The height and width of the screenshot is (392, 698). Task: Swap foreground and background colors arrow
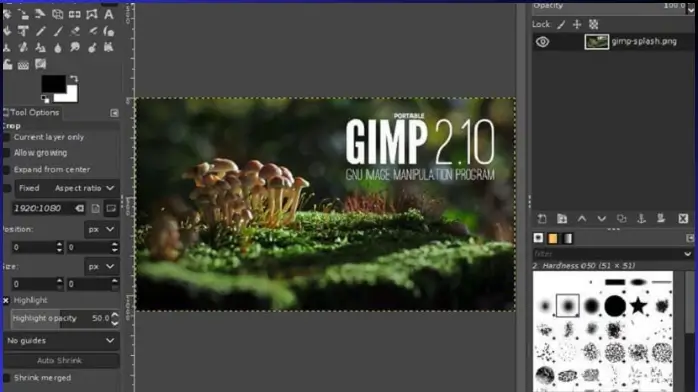point(74,79)
